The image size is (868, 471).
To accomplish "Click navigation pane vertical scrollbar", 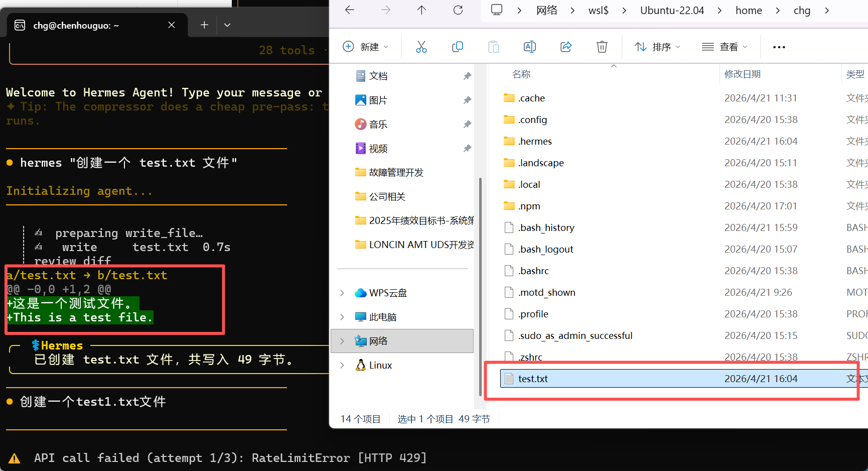I will click(480, 286).
